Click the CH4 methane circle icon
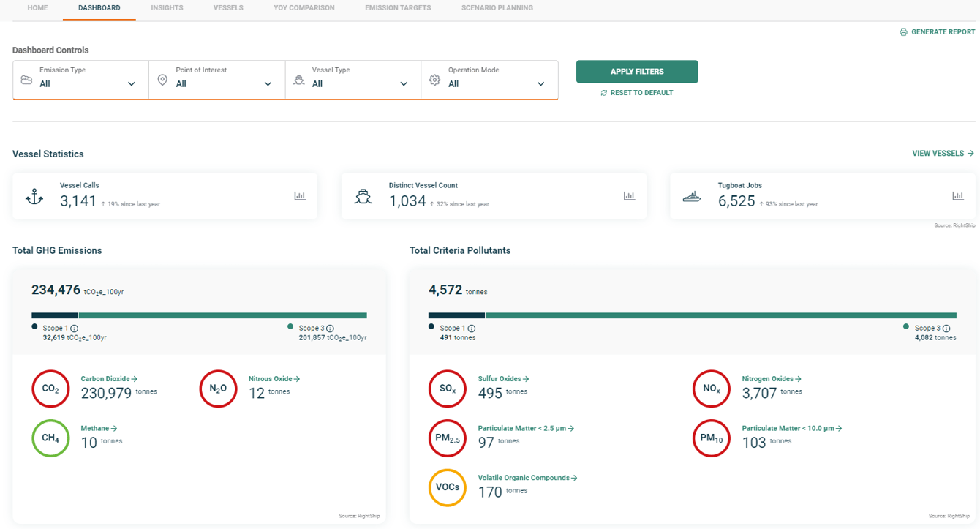Screen dimensions: 980x529 coord(50,438)
